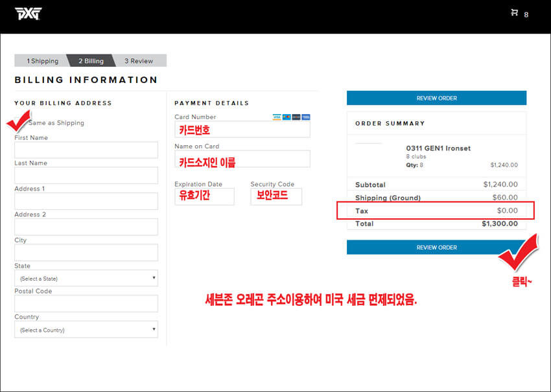Open the shopping cart icon

(x=515, y=13)
